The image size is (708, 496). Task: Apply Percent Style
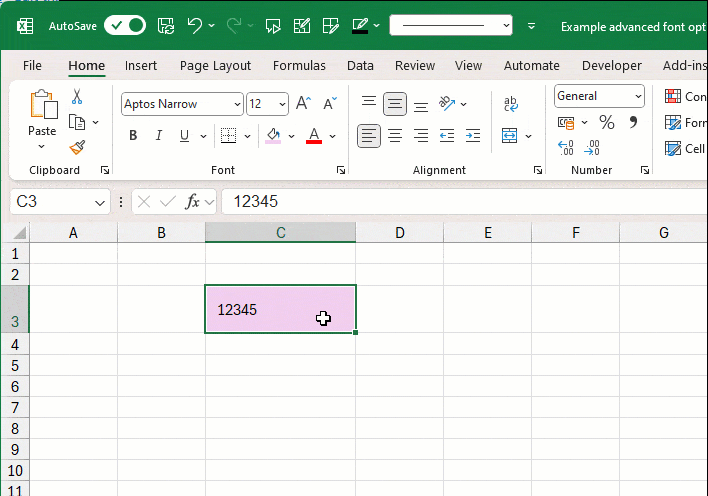click(x=606, y=122)
